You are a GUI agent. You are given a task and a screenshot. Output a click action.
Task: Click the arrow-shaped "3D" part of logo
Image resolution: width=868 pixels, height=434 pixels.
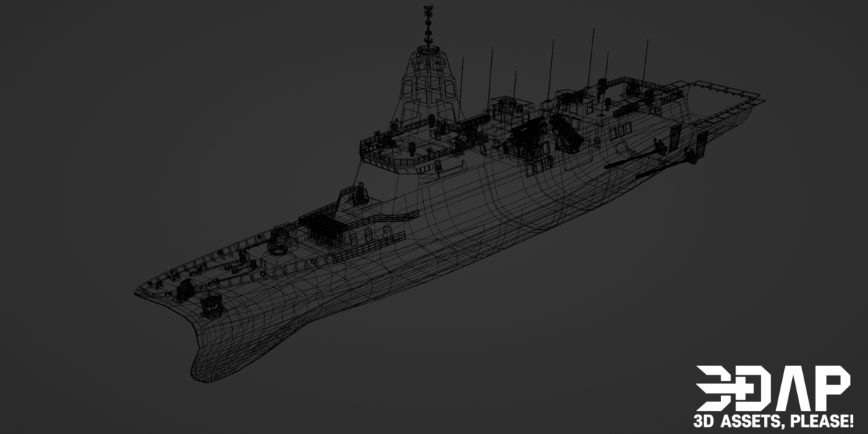pyautogui.click(x=729, y=388)
